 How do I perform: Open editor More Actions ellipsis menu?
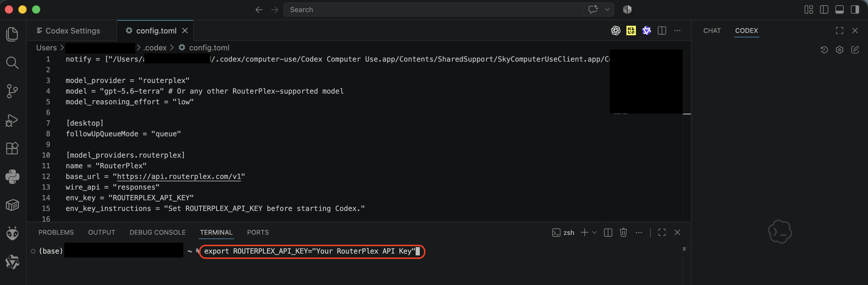coord(677,31)
